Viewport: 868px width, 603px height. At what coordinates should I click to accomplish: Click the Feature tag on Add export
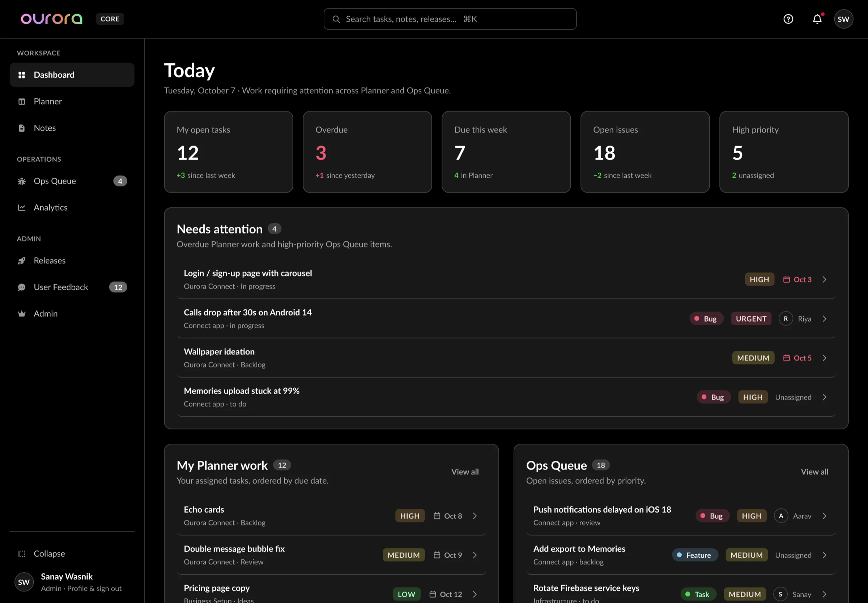(695, 555)
